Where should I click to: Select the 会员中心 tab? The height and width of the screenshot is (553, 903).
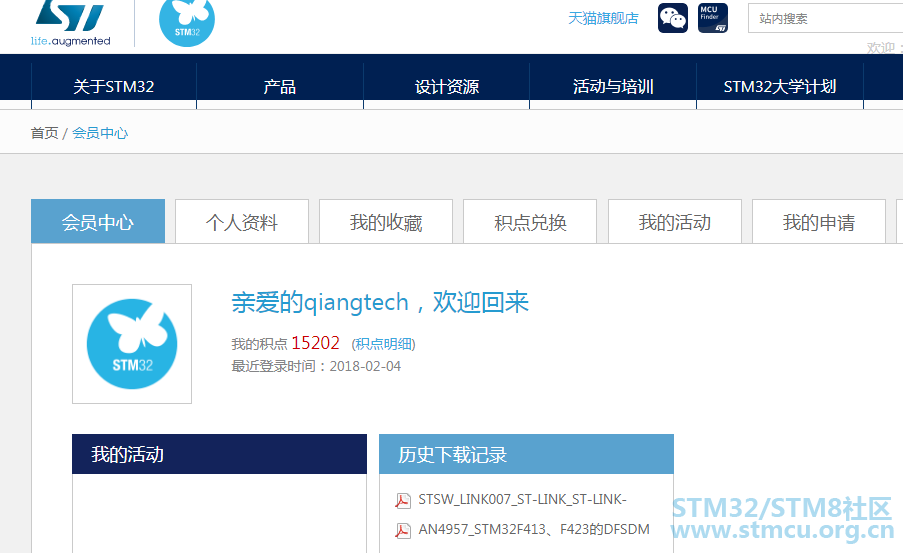pyautogui.click(x=98, y=222)
